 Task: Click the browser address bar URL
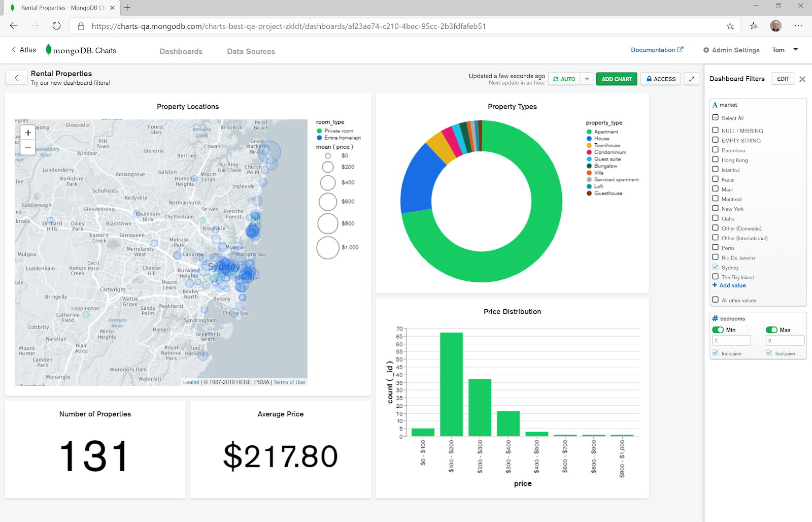289,26
